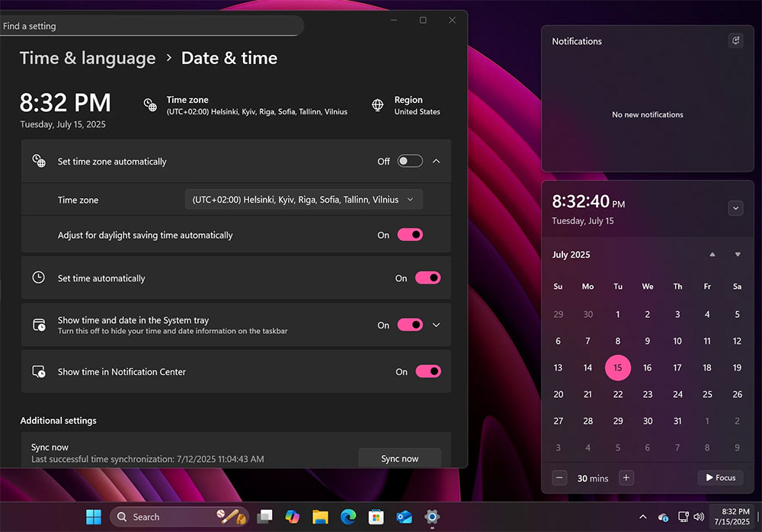Image resolution: width=762 pixels, height=532 pixels.
Task: Increase focus session minutes
Action: tap(626, 478)
